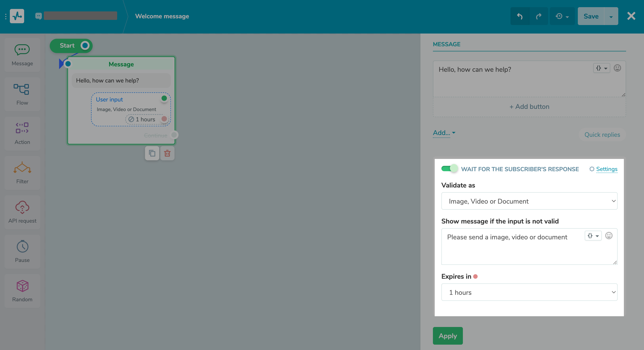Select the Action block in the sidebar
644x350 pixels.
pos(22,133)
